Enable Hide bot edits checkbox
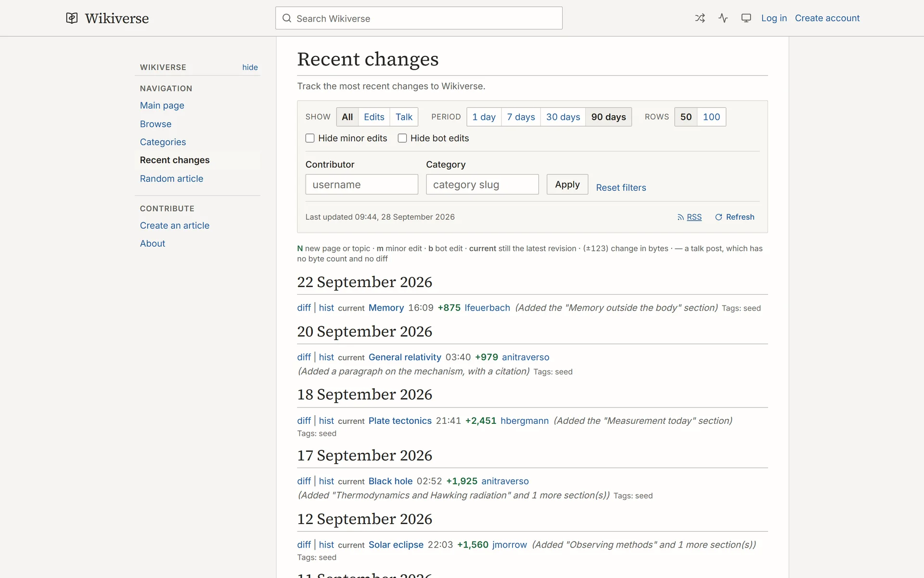 point(402,138)
